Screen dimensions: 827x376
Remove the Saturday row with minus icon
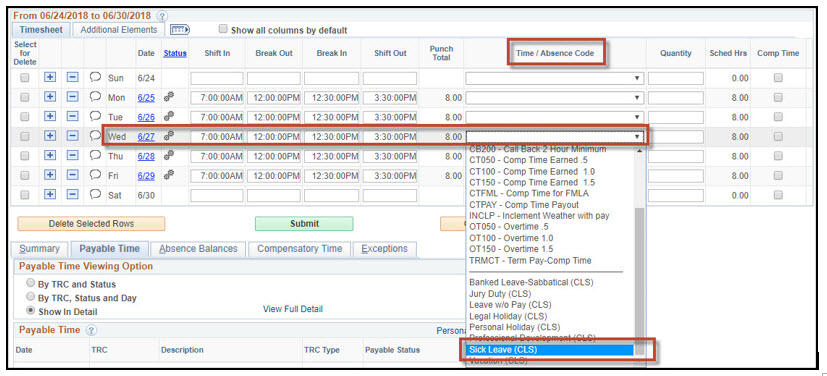pyautogui.click(x=73, y=195)
